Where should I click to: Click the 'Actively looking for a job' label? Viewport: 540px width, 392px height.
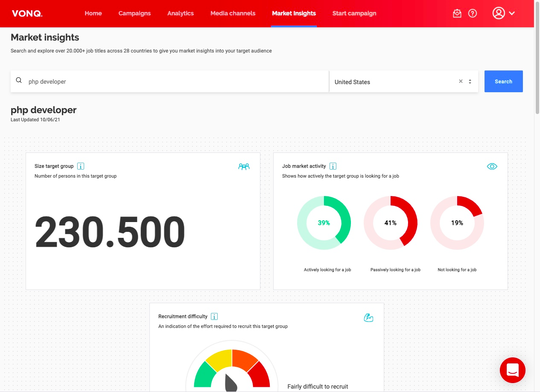click(327, 270)
